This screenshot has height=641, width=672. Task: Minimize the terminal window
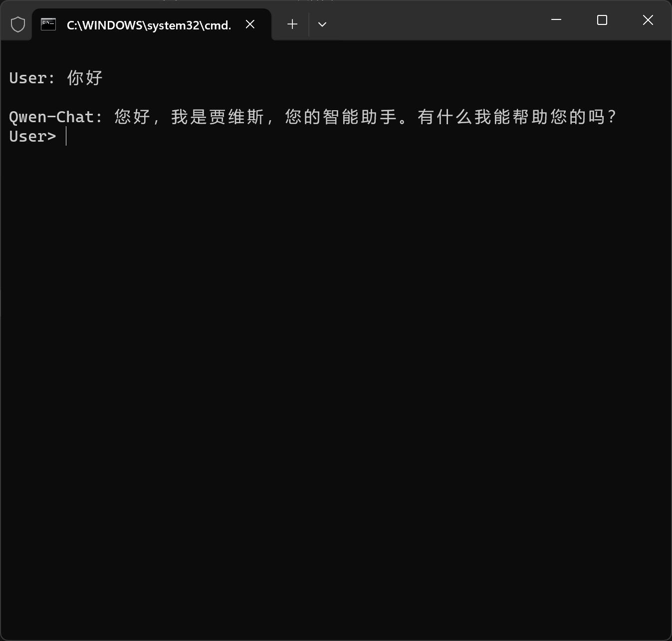pos(556,20)
